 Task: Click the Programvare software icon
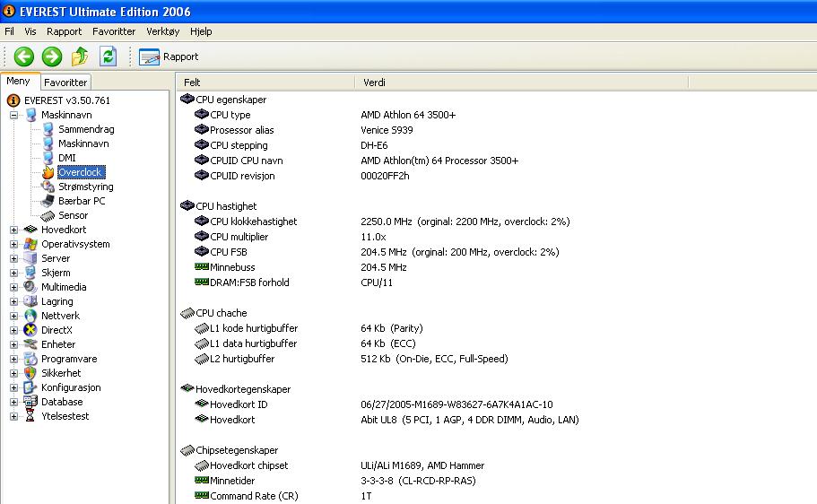coord(30,359)
